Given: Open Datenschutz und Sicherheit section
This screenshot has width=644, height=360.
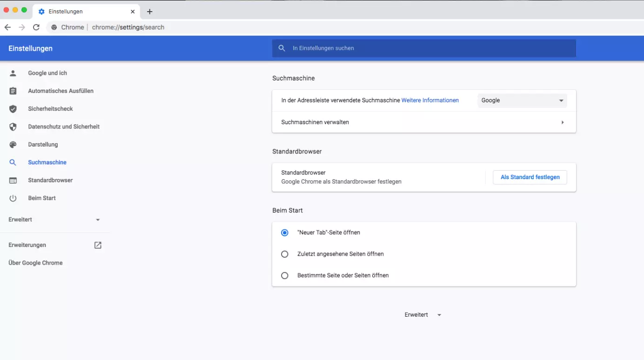Looking at the screenshot, I should 64,127.
